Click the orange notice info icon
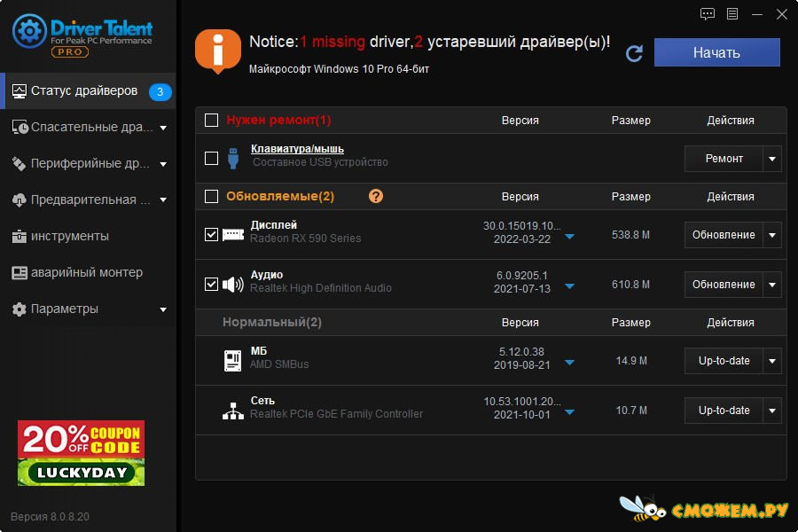Screen dimensions: 798x532 [218, 51]
